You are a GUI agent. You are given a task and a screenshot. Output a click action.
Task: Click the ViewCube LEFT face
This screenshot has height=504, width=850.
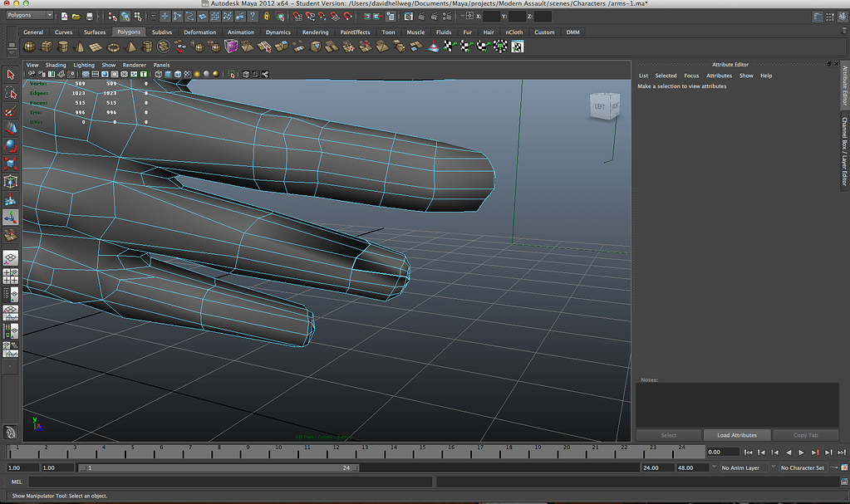point(600,106)
